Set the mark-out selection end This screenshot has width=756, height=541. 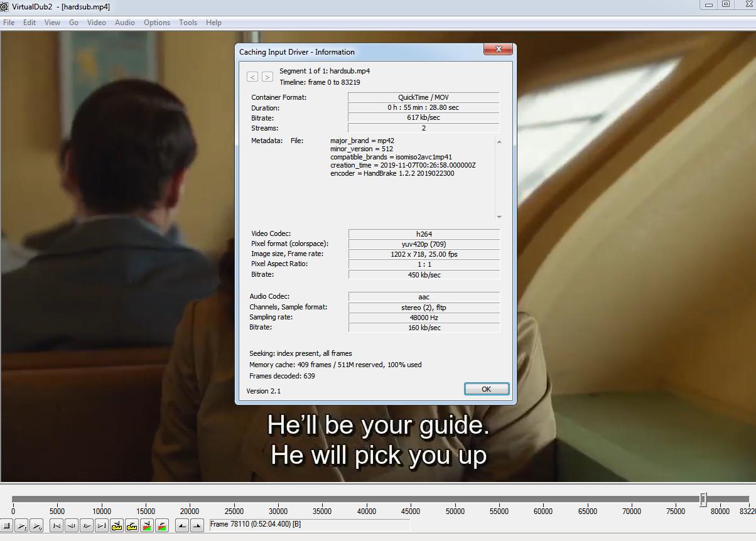197,525
